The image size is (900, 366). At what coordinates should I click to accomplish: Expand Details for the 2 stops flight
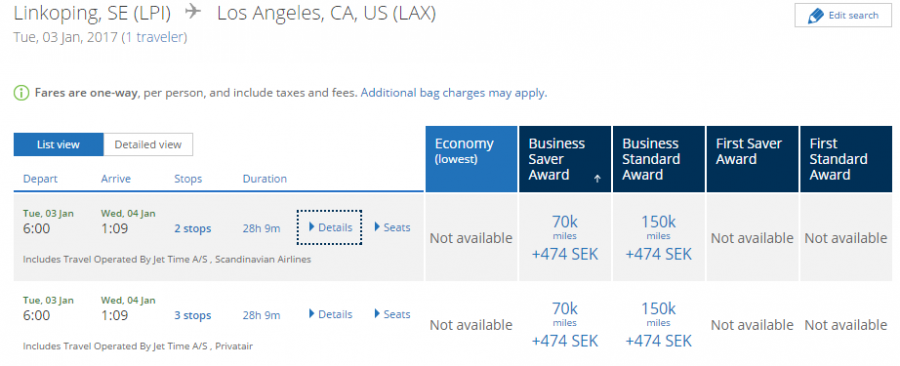[330, 227]
